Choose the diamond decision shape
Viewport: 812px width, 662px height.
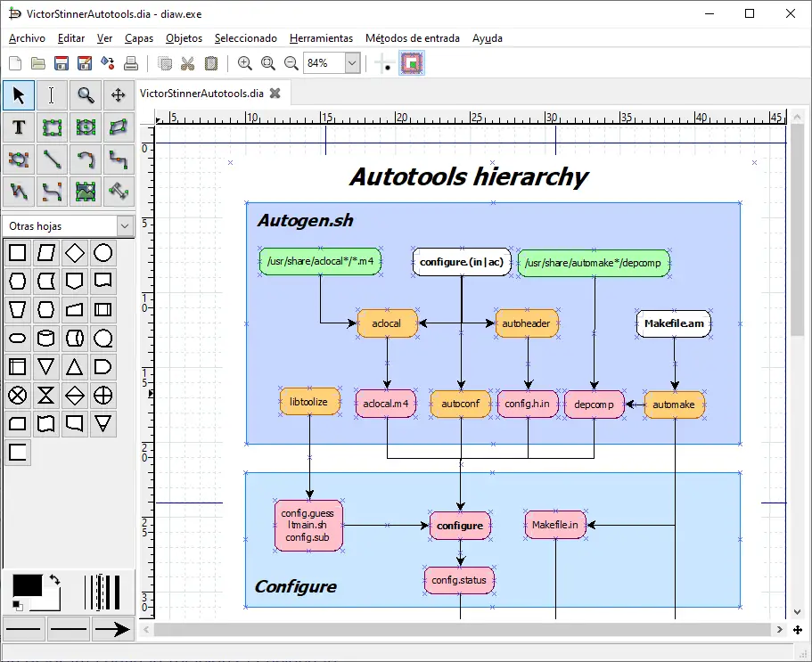click(75, 253)
